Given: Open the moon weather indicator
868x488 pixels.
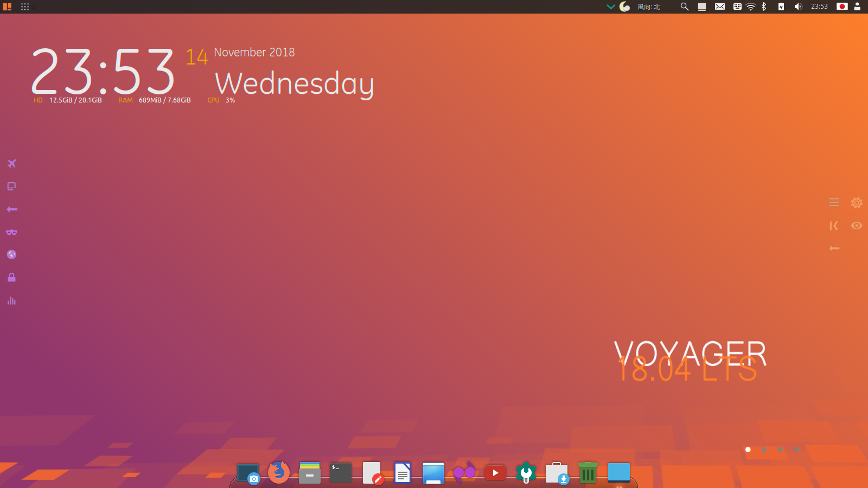Looking at the screenshot, I should click(625, 7).
